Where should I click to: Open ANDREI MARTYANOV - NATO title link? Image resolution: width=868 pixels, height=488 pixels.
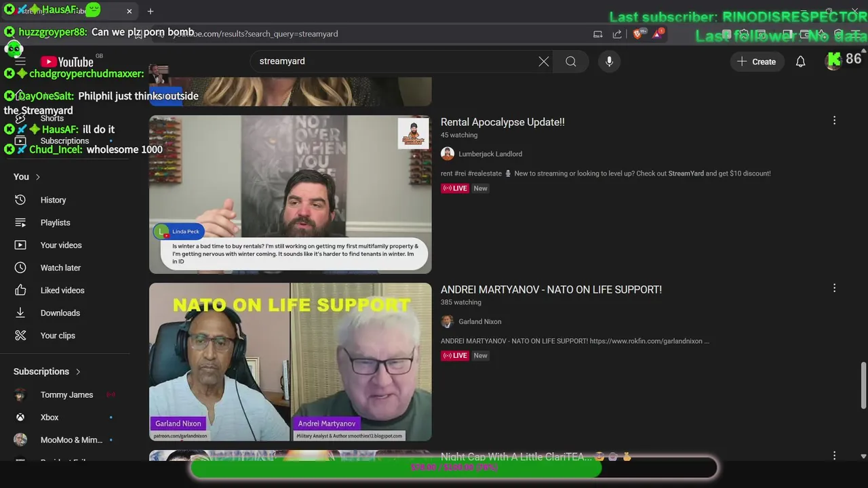(x=551, y=289)
